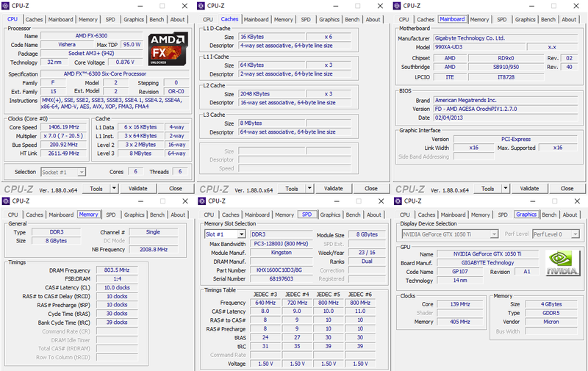This screenshot has height=371, width=588.
Task: Click title bar CPU-Z icon of Mainboard window
Action: click(401, 6)
